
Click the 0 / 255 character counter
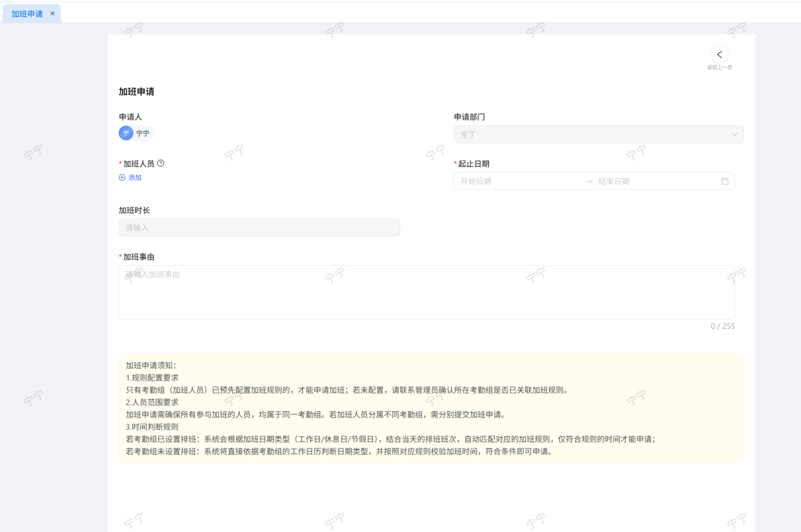click(x=723, y=326)
